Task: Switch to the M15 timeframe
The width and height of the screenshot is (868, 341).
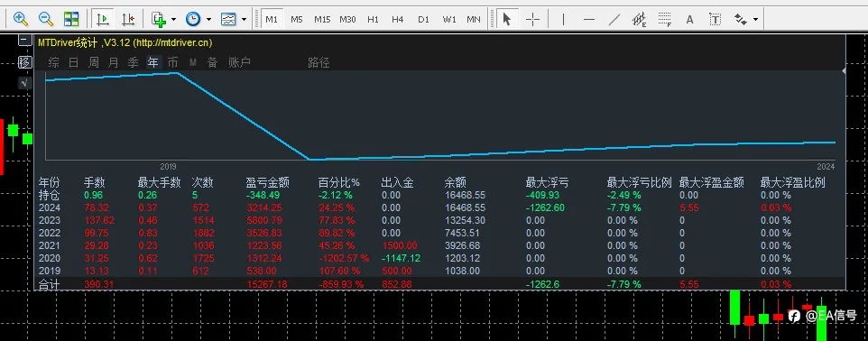Action: pos(322,19)
